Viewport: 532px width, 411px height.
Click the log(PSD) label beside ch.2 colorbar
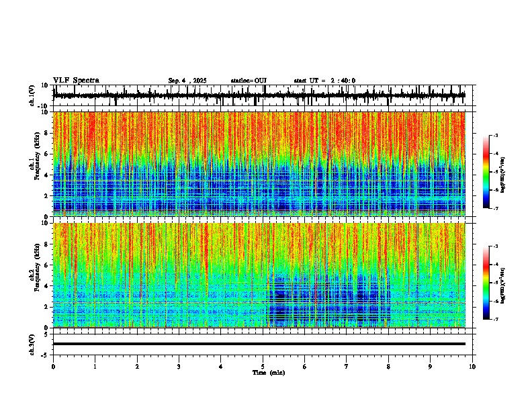tap(503, 285)
